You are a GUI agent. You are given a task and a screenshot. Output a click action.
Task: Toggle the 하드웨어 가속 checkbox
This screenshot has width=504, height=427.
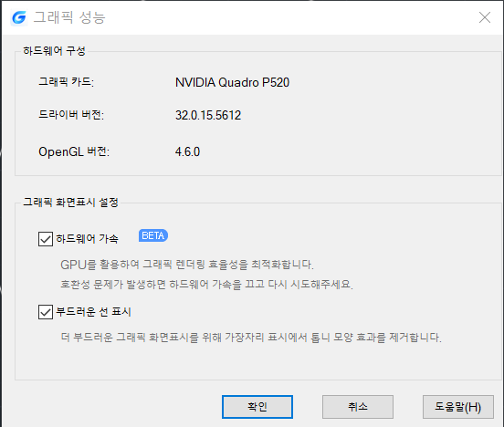(46, 239)
